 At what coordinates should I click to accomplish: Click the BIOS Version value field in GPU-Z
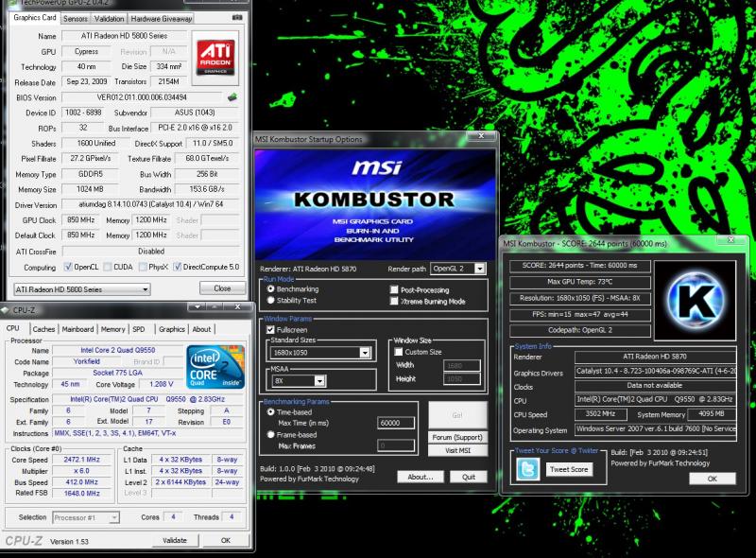pyautogui.click(x=142, y=97)
